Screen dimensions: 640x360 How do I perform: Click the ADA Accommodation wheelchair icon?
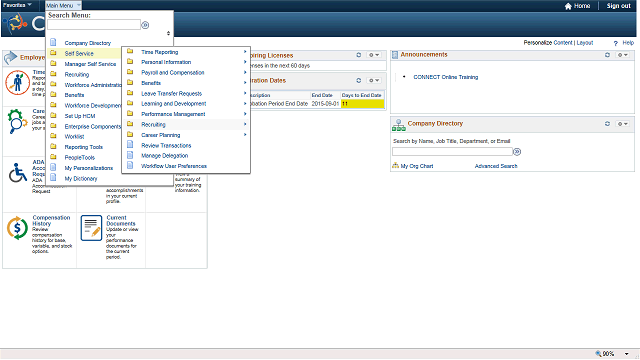[x=18, y=173]
